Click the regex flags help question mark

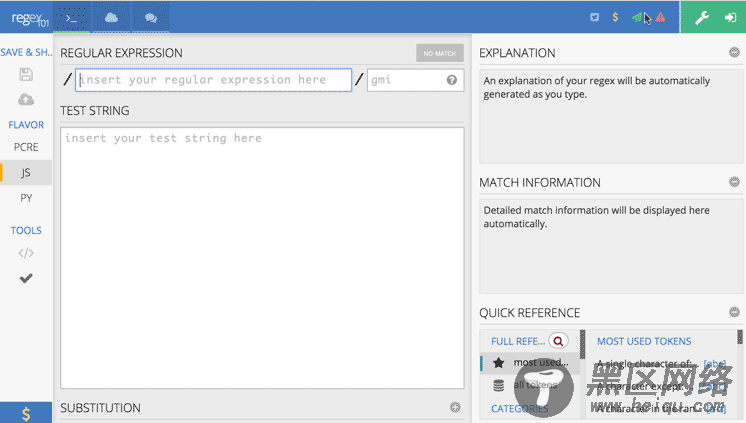pyautogui.click(x=451, y=80)
